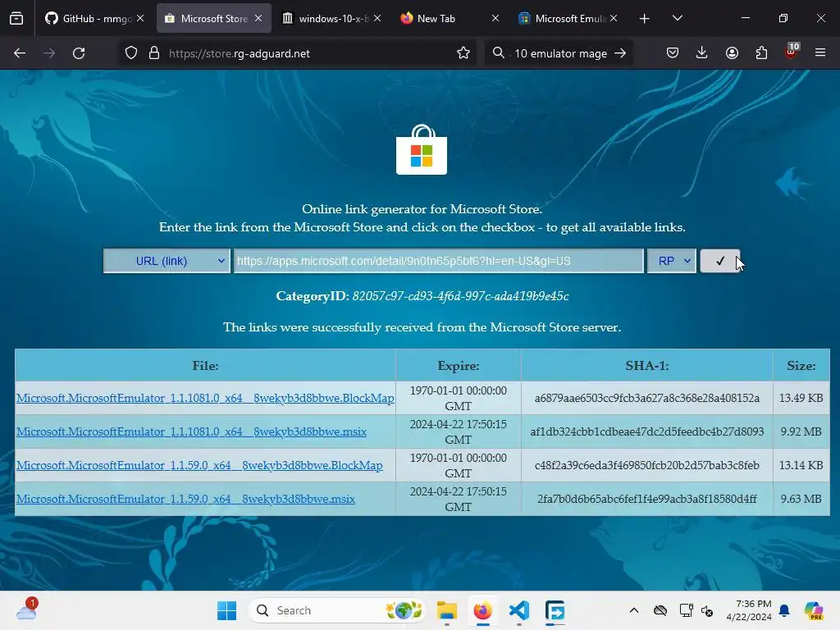Click the taskbar Search box

[x=336, y=610]
